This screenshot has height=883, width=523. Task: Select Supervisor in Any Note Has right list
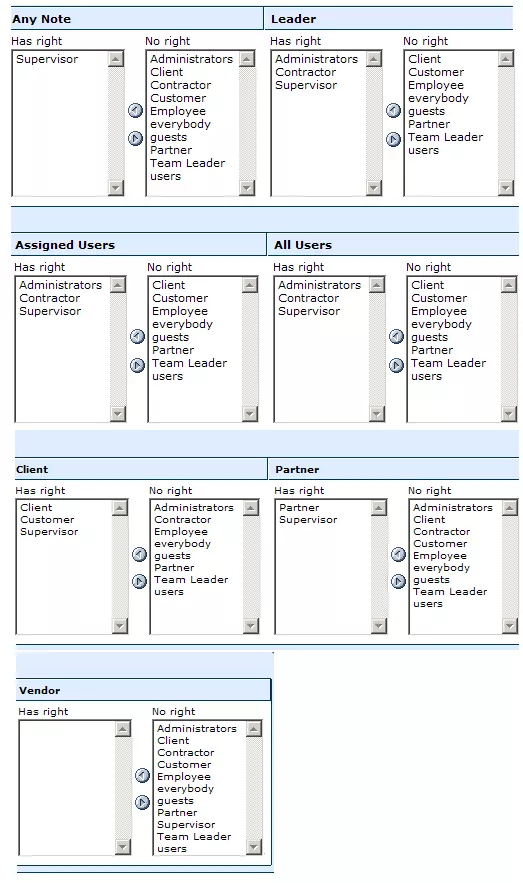click(47, 59)
